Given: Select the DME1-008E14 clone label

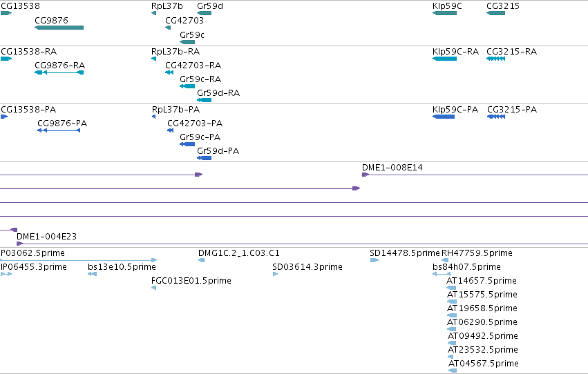Looking at the screenshot, I should point(392,168).
